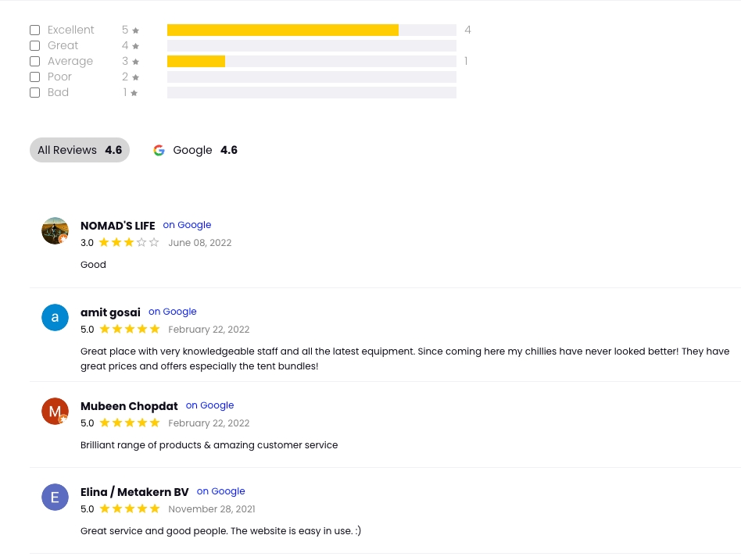The height and width of the screenshot is (560, 741).
Task: Check the Average rating filter
Action: click(x=34, y=62)
